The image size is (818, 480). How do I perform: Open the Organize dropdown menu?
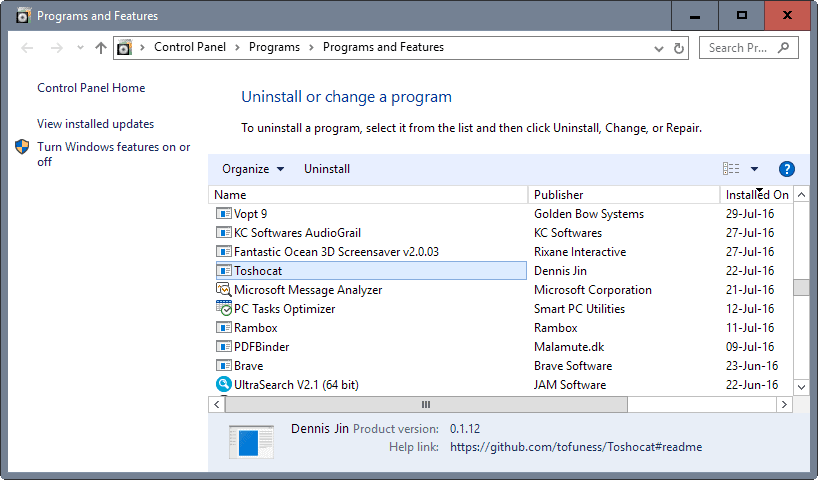point(253,169)
